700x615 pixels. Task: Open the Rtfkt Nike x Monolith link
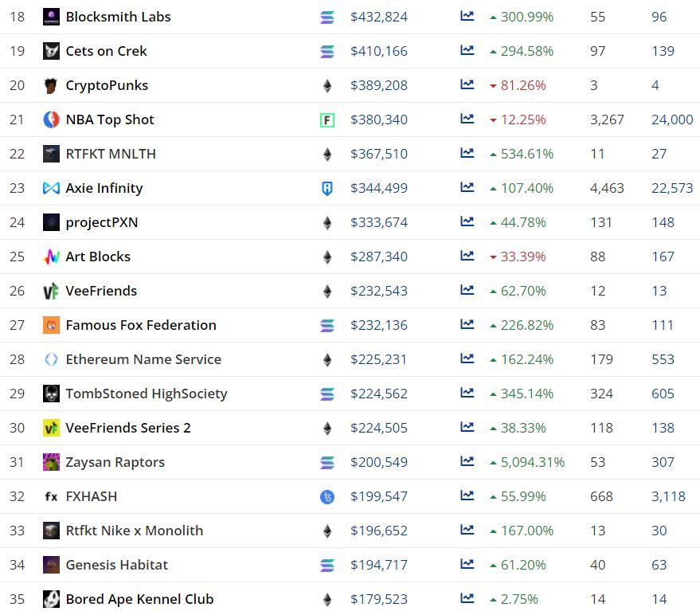(135, 531)
